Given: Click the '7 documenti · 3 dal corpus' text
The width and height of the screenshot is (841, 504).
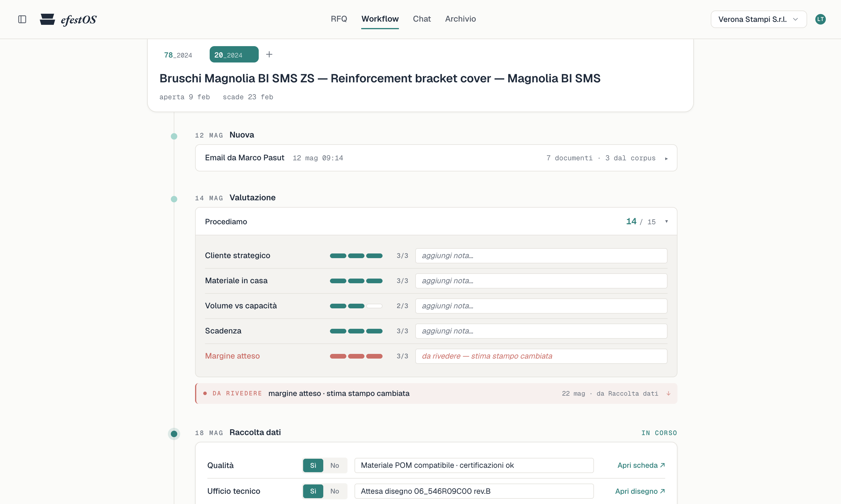Looking at the screenshot, I should (x=601, y=158).
